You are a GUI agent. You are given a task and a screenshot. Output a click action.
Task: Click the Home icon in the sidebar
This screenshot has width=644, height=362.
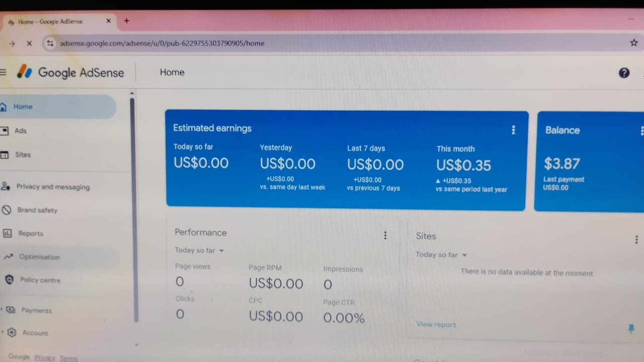(x=3, y=107)
